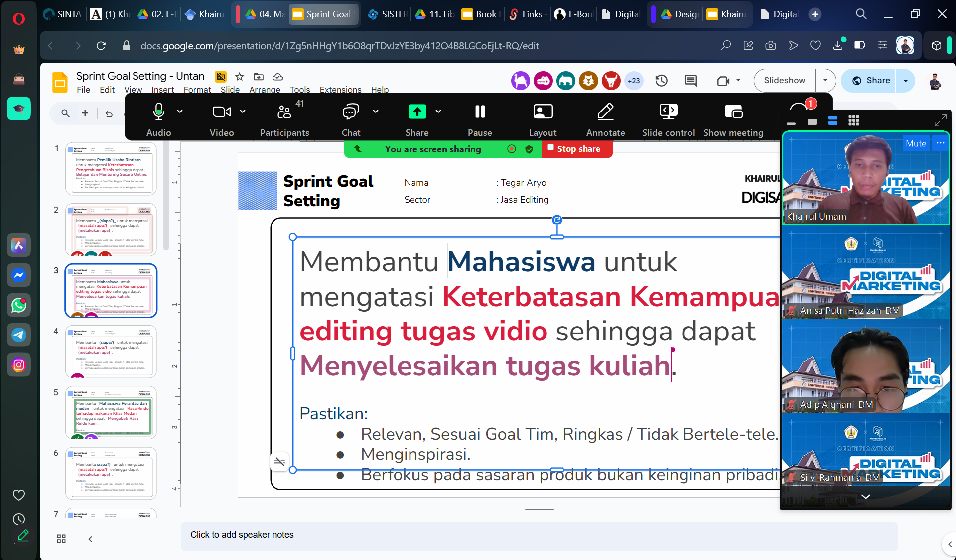This screenshot has width=956, height=560.
Task: Pause the screen share
Action: [x=480, y=118]
